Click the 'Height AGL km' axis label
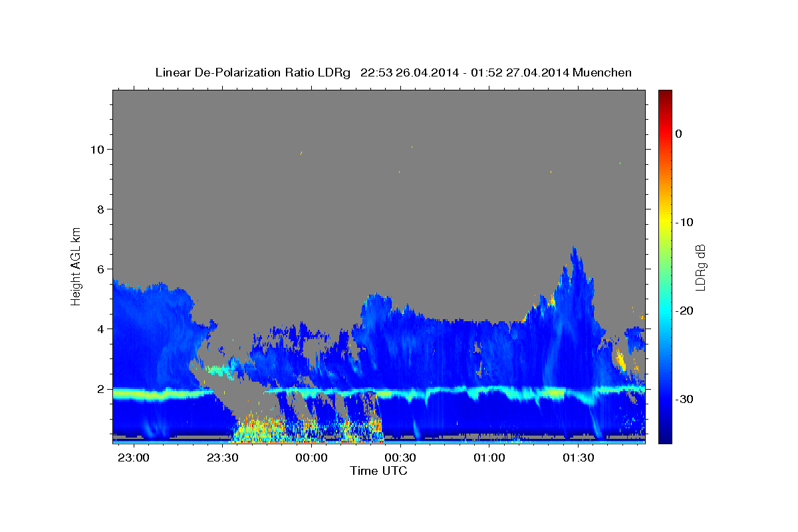The image size is (798, 532). click(76, 265)
